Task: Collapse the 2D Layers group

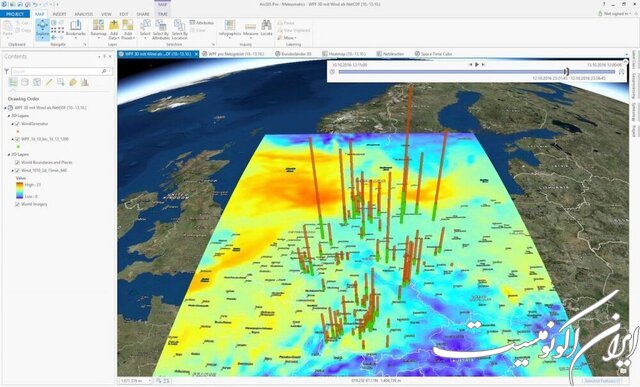Action: coord(9,155)
